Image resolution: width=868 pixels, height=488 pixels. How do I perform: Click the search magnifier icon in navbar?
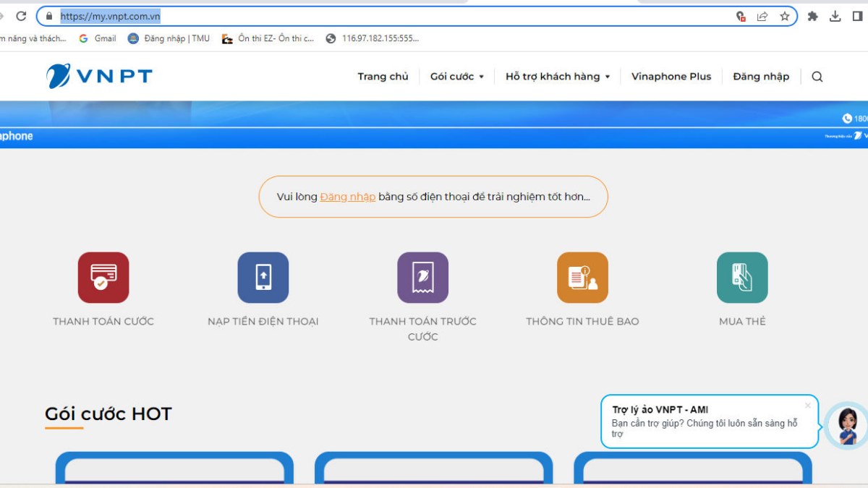click(817, 77)
